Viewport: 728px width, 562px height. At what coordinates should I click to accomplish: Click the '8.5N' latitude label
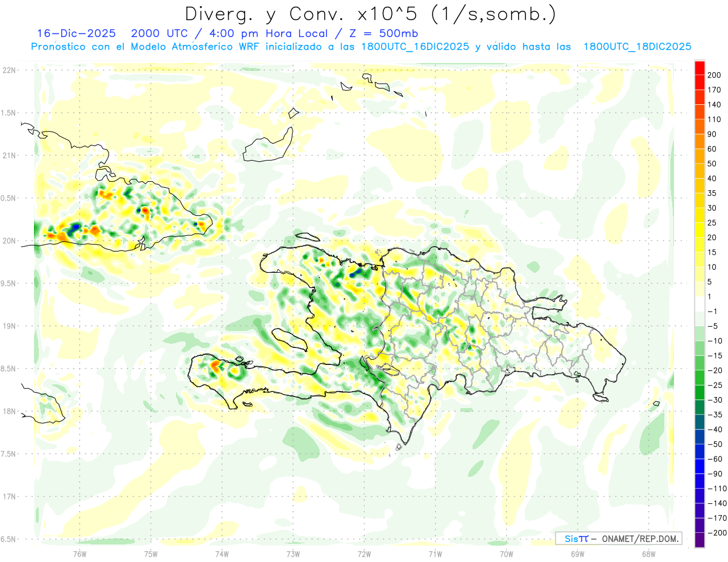point(8,369)
